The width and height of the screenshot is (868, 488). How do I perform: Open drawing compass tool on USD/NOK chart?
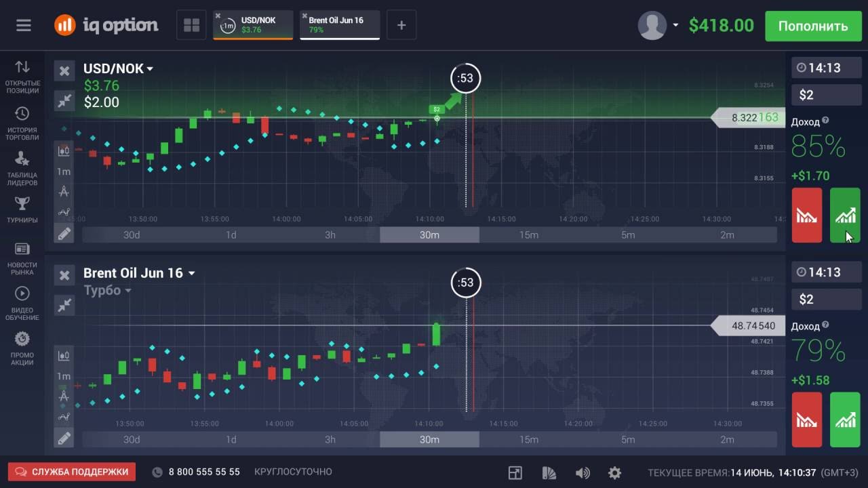point(64,192)
